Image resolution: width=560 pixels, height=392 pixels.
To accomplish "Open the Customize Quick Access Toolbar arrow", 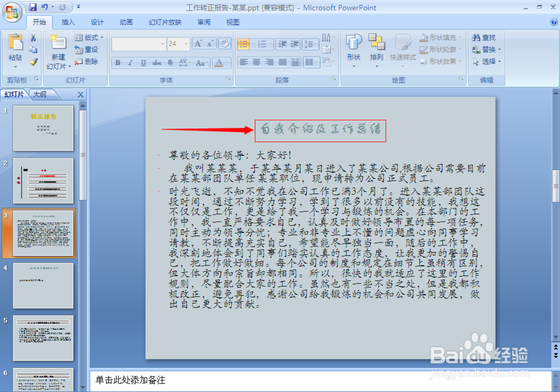I will coord(78,7).
